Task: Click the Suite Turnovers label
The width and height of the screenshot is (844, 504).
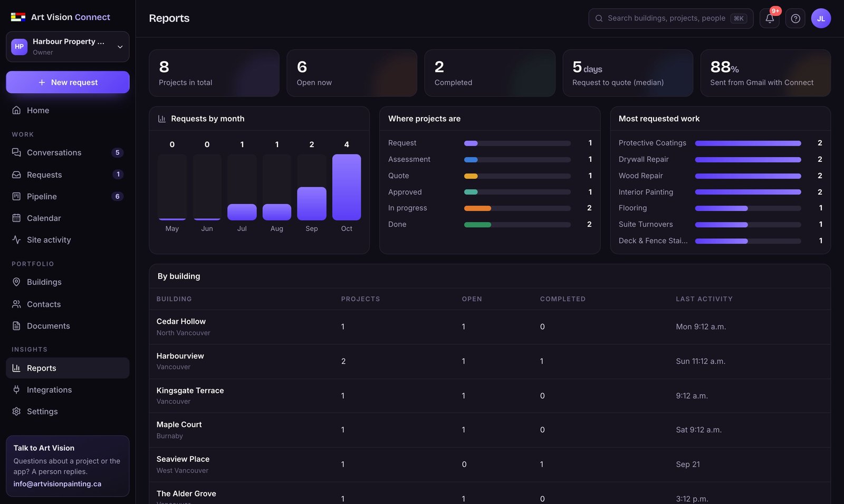Action: pyautogui.click(x=646, y=225)
